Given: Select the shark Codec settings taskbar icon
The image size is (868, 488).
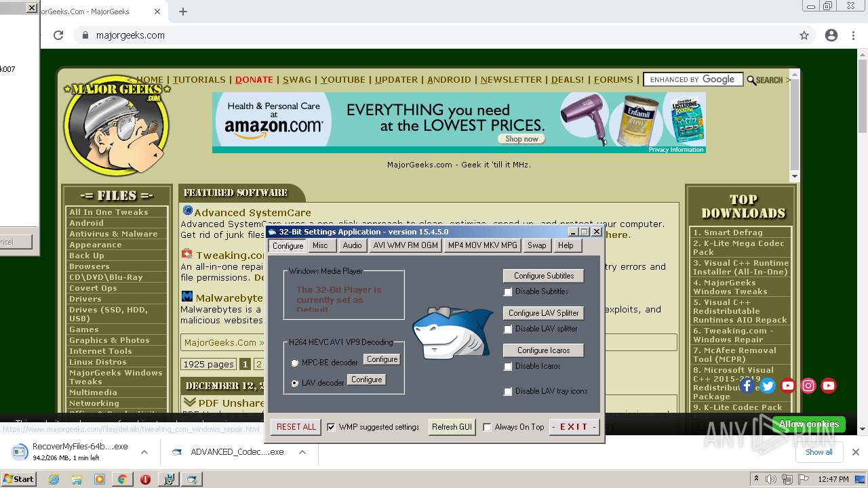Looking at the screenshot, I should tap(192, 479).
